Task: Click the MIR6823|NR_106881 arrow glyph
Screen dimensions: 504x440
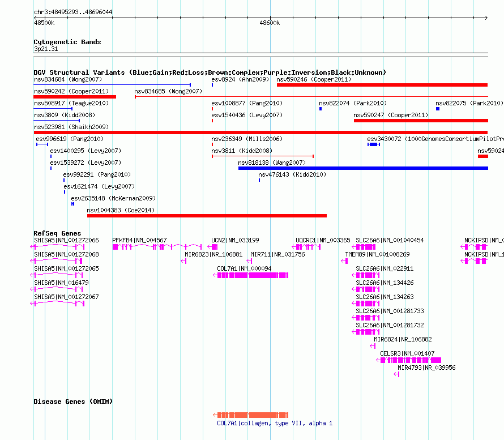Action: point(183,261)
